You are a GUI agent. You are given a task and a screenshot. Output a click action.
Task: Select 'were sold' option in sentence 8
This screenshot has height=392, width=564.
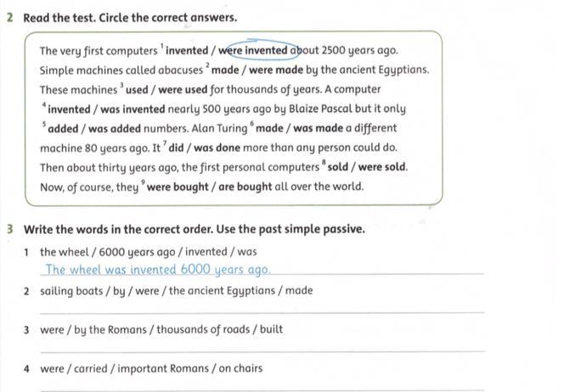pyautogui.click(x=382, y=167)
